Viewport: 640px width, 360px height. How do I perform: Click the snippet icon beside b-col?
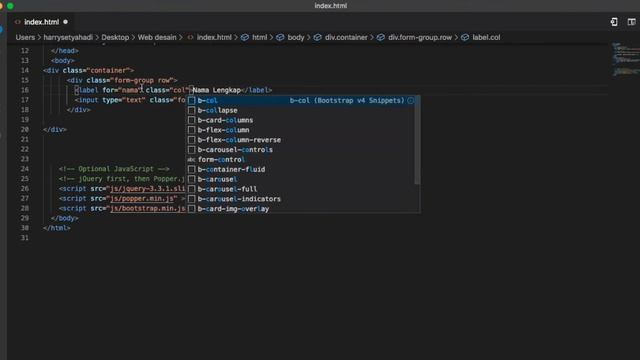pyautogui.click(x=191, y=100)
